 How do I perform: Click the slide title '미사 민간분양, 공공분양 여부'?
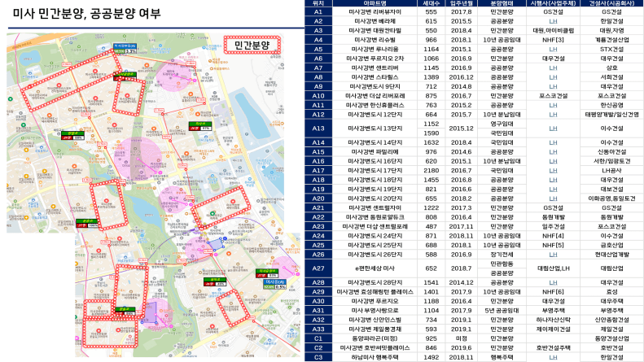pyautogui.click(x=86, y=14)
